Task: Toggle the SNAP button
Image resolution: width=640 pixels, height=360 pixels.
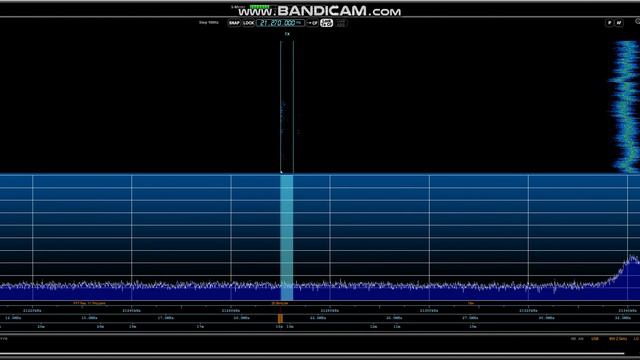Action: point(234,23)
